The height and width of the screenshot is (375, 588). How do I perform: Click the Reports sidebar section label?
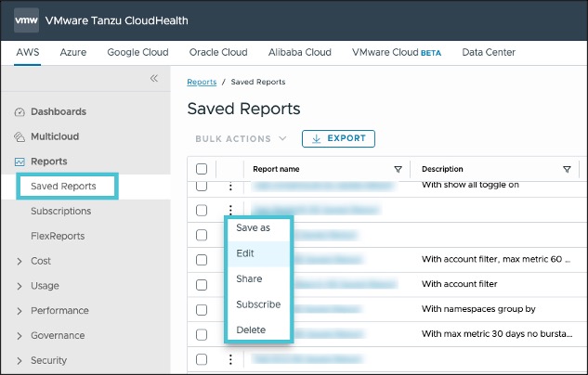tap(49, 162)
